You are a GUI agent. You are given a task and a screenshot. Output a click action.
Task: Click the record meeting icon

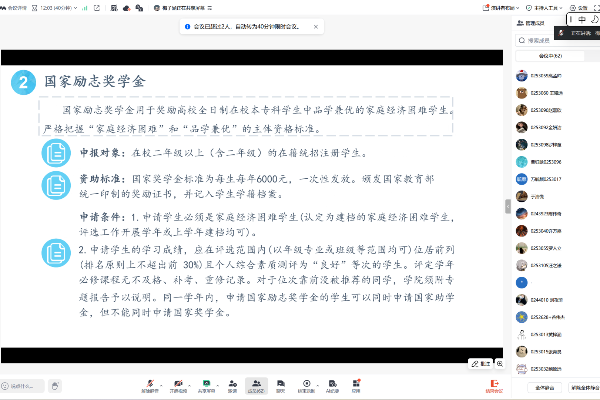coord(307,384)
